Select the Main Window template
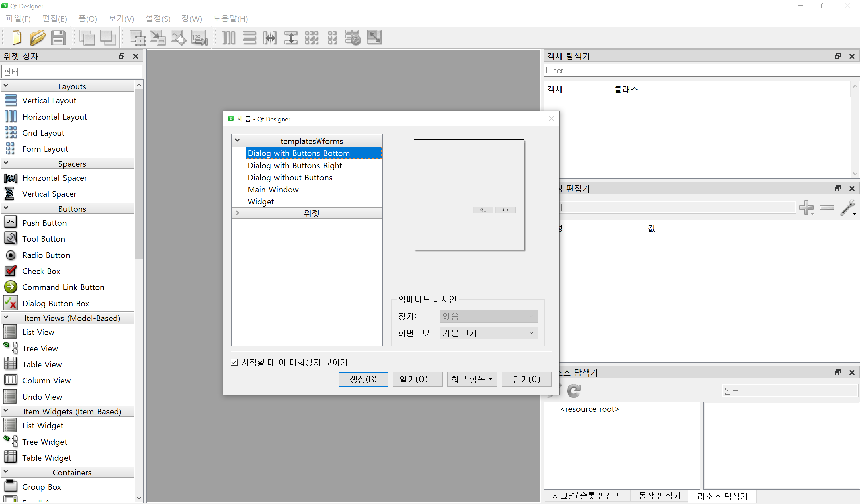This screenshot has height=504, width=860. 273,190
